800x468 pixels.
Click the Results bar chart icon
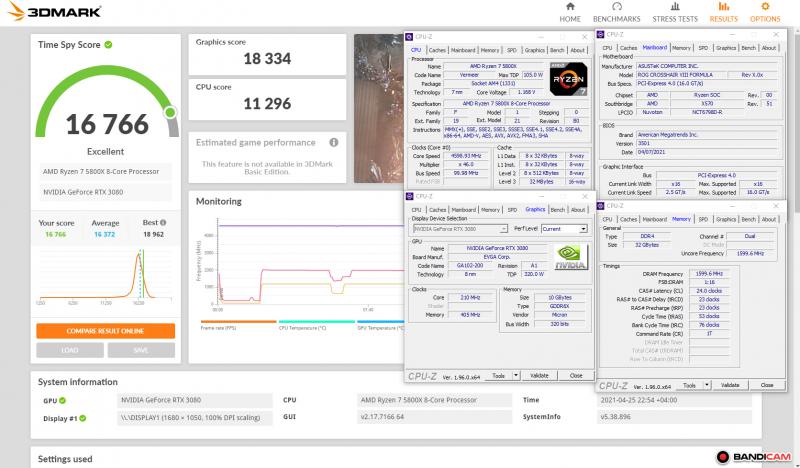pos(723,8)
